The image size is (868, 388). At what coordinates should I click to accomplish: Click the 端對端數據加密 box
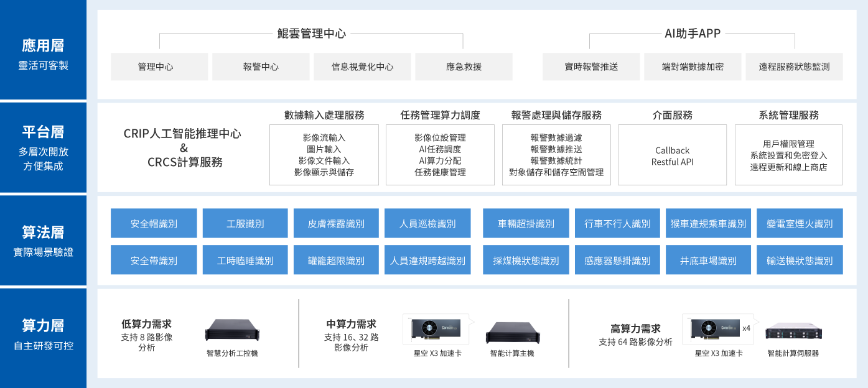(x=693, y=67)
